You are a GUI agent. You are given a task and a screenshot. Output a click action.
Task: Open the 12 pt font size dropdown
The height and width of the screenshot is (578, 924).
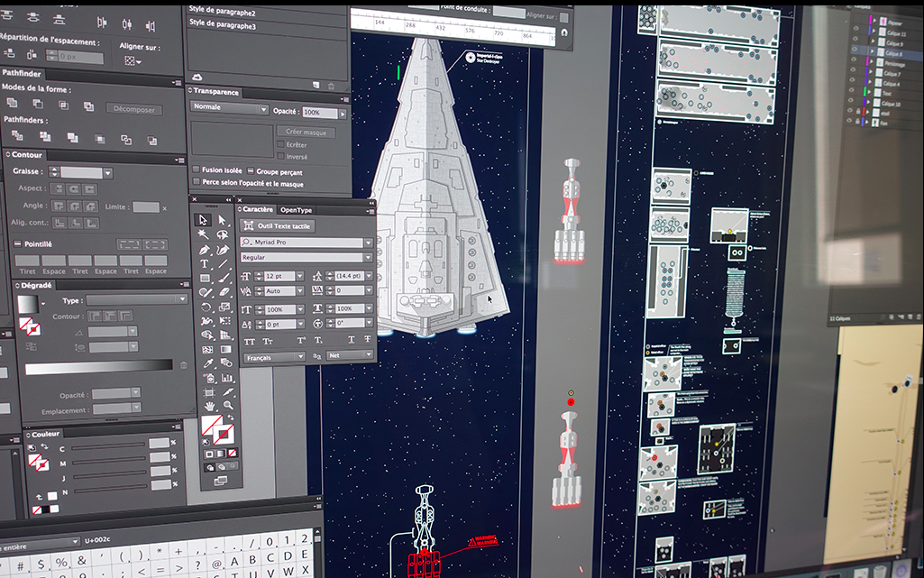[300, 276]
